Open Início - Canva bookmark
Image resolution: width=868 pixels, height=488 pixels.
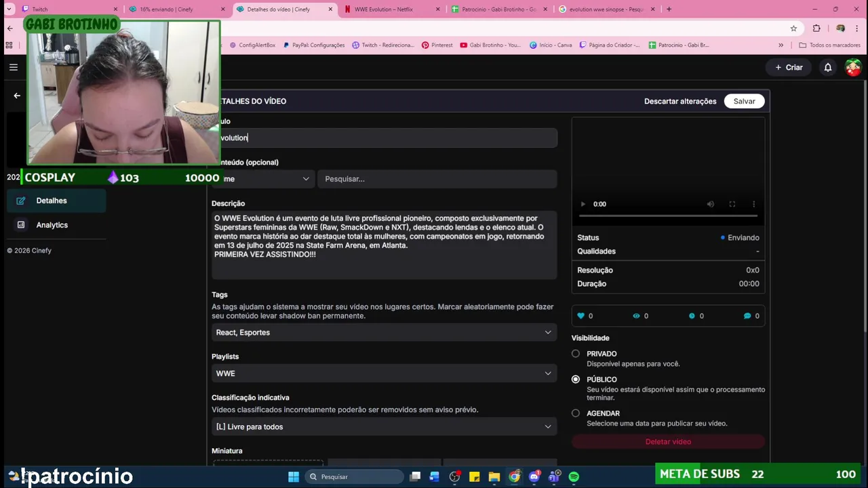pos(551,45)
